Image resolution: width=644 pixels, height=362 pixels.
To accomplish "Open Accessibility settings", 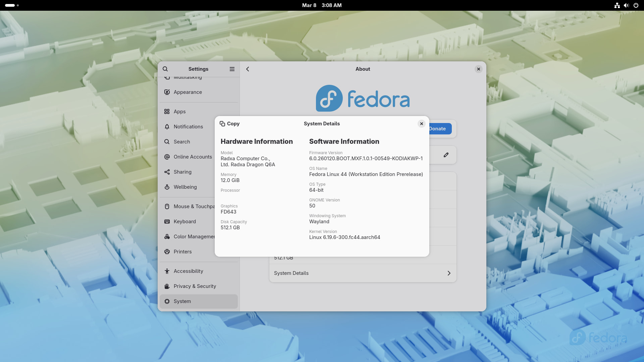I will (x=199, y=271).
